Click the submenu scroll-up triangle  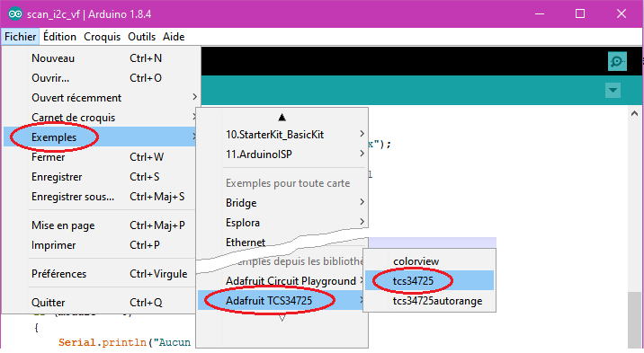point(282,118)
